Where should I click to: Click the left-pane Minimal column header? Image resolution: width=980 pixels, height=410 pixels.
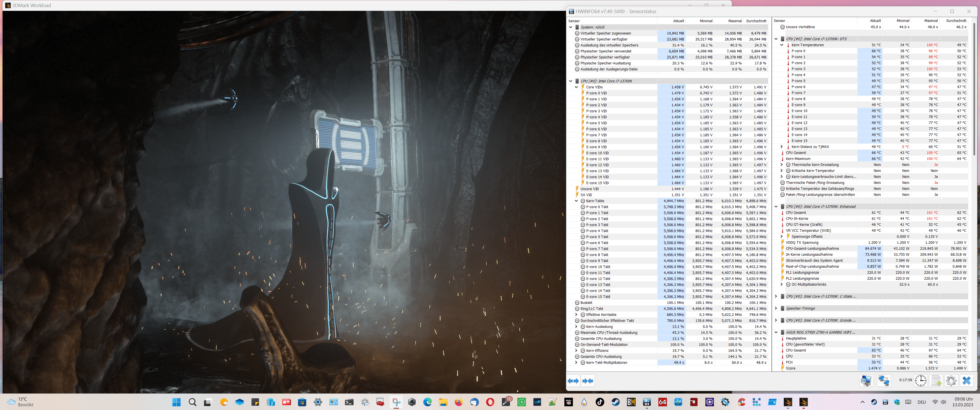(700, 21)
